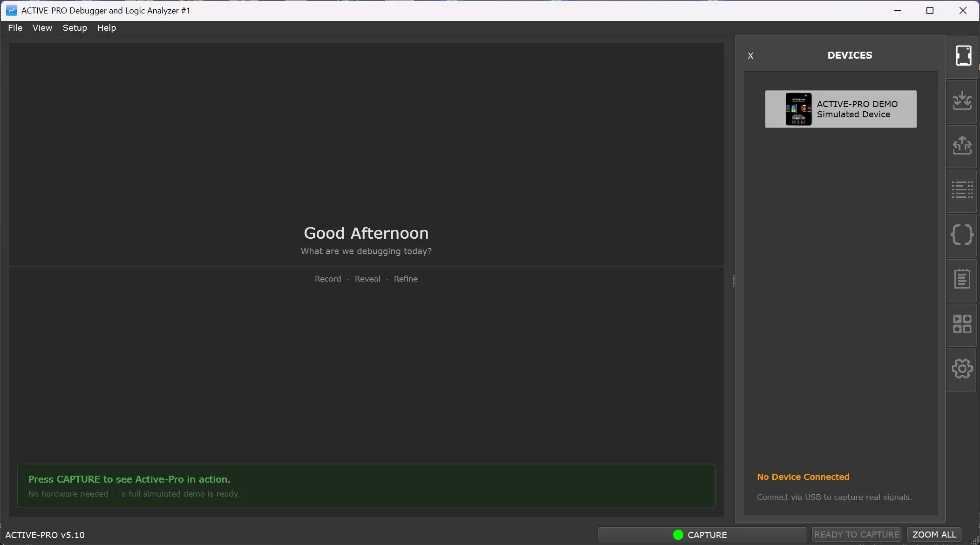Click the Press CAPTURE green banner

366,486
